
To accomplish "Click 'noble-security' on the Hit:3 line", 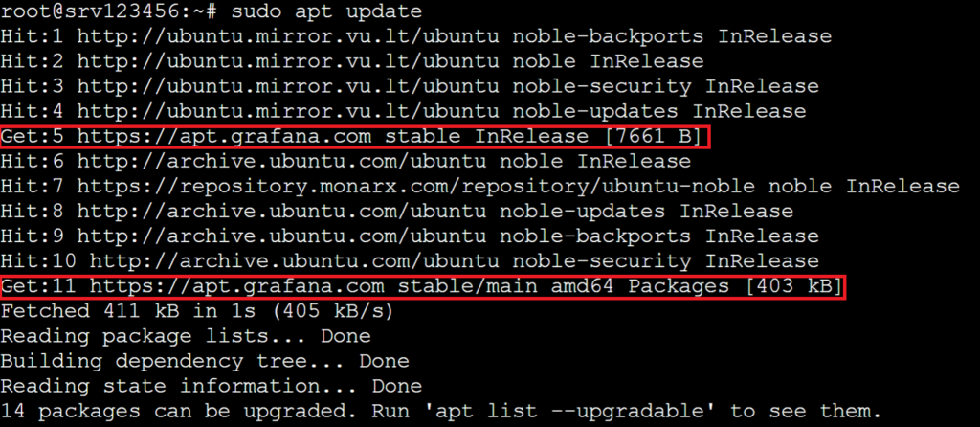I will [x=602, y=87].
